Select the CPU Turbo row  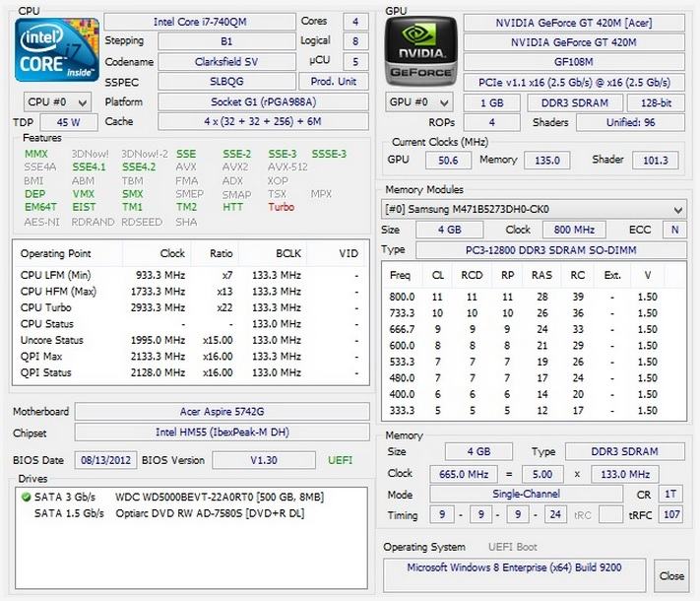click(191, 307)
